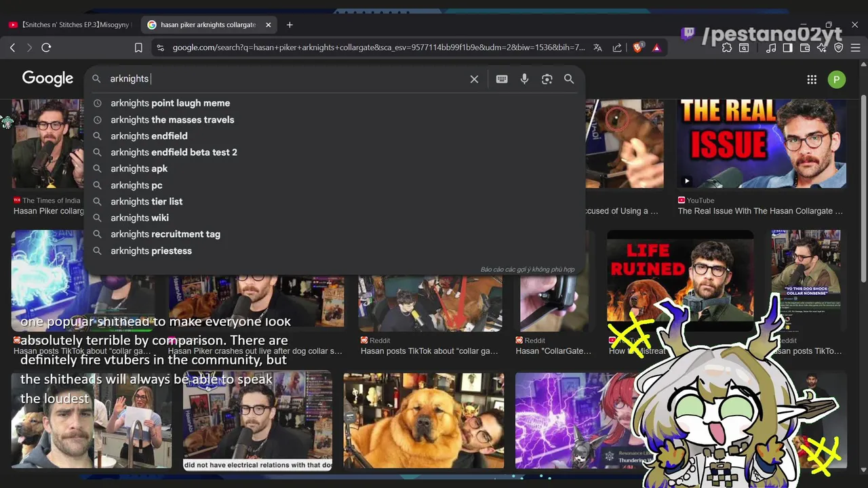Open Hasan Piker crashes out live result
Viewport: 868px width, 488px height.
255,351
